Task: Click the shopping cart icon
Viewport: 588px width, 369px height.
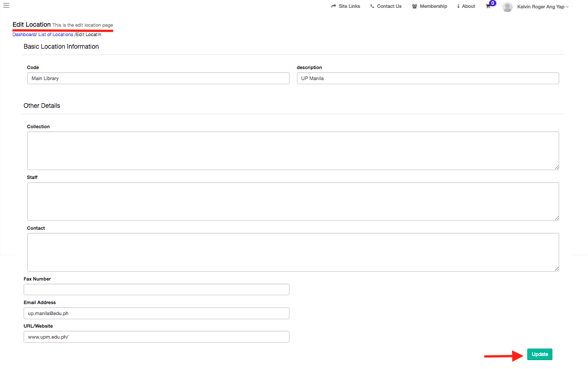Action: [x=488, y=6]
